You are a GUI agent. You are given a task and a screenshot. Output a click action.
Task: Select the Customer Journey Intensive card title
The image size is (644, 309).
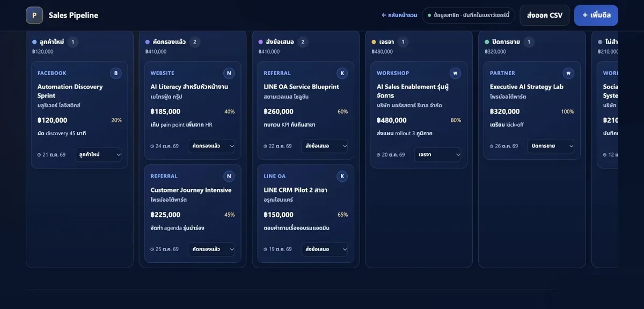(x=191, y=190)
